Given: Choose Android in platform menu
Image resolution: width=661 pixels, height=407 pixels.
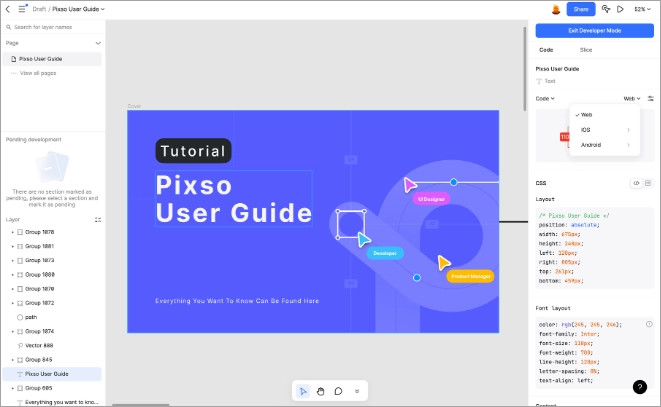Looking at the screenshot, I should tap(605, 145).
